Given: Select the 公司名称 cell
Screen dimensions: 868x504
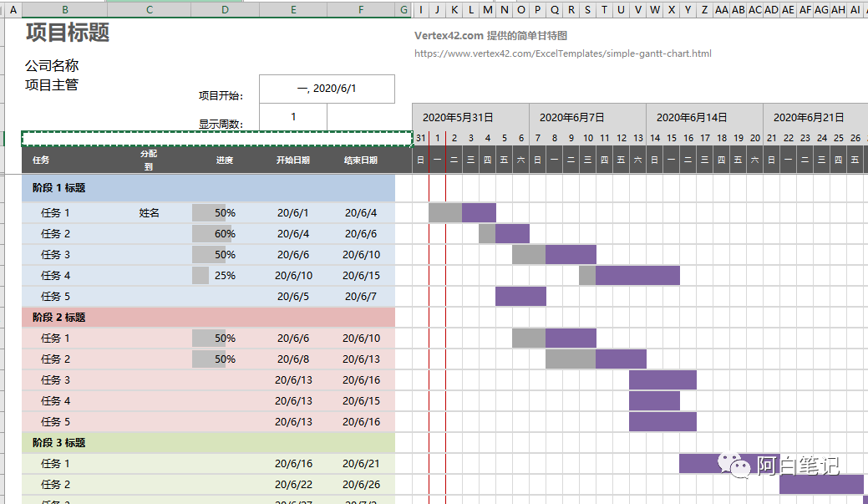Looking at the screenshot, I should (52, 65).
